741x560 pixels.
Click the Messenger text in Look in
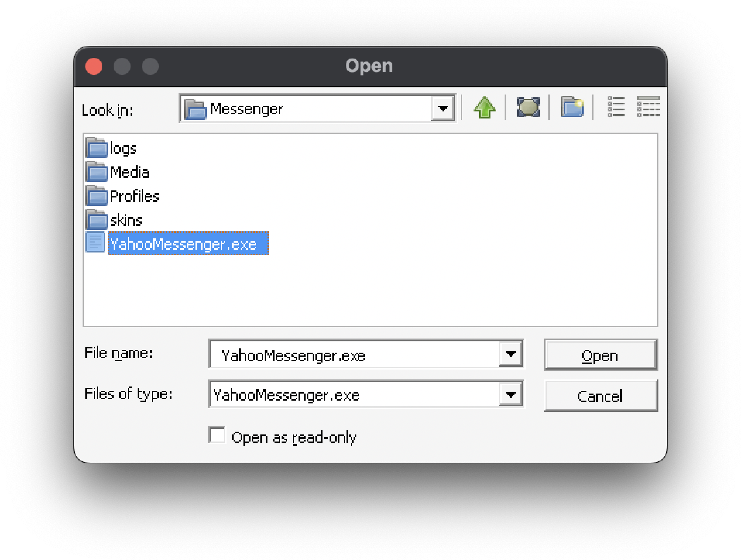coord(246,109)
